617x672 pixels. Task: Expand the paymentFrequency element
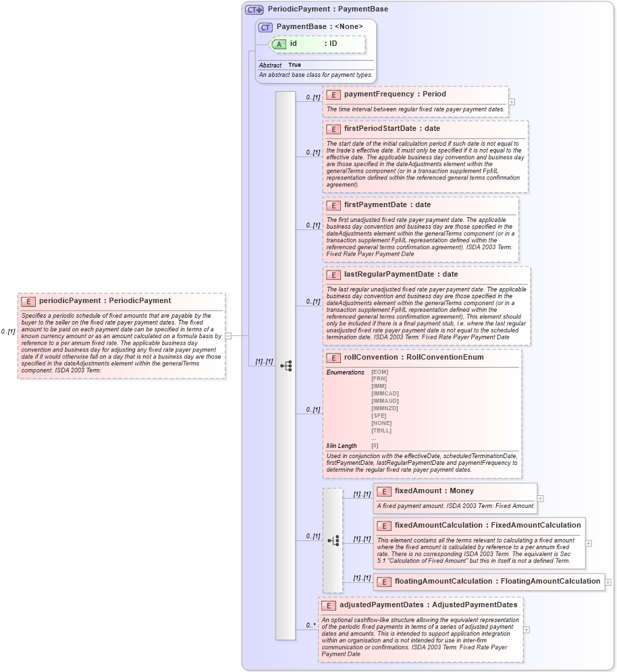pos(512,102)
